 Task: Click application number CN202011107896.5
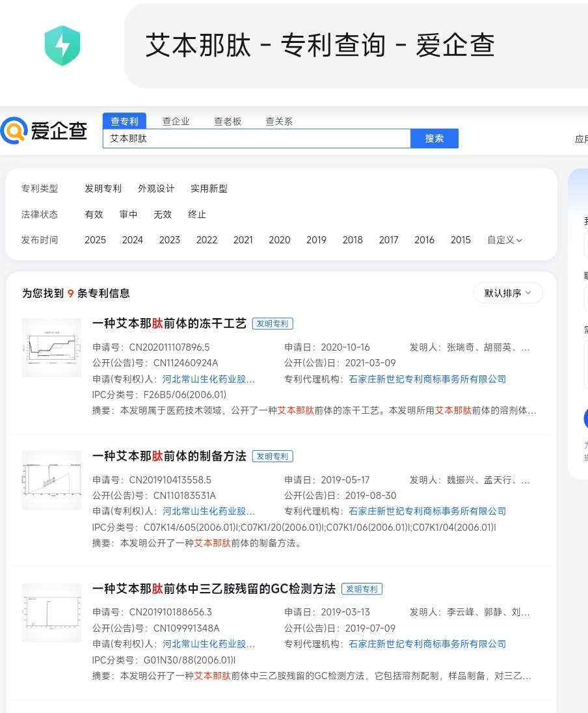coord(169,347)
